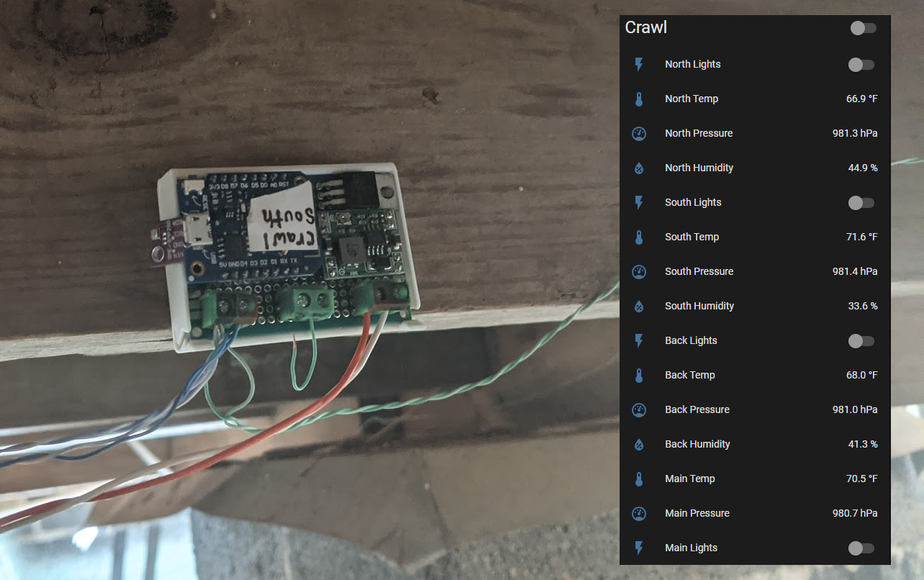Screen dimensions: 924x580
Task: Click the Main Lights lightning bolt icon
Action: [639, 548]
